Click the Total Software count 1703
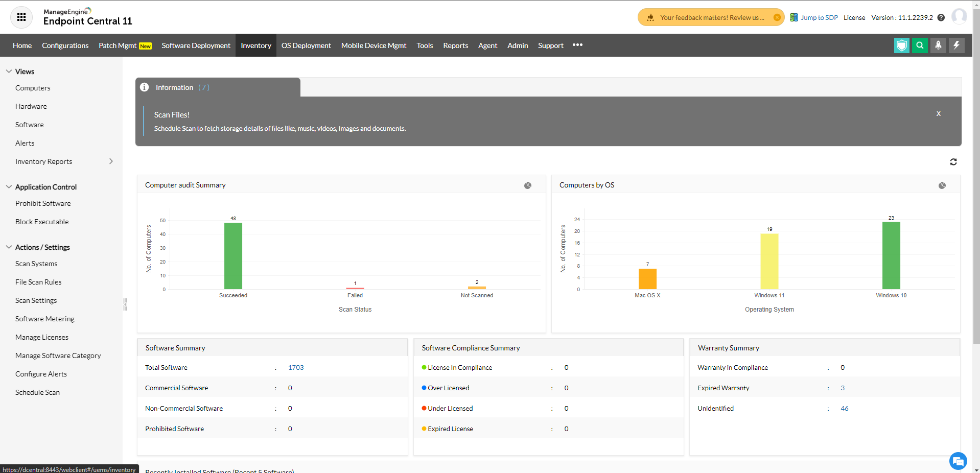The image size is (980, 473). pos(296,368)
